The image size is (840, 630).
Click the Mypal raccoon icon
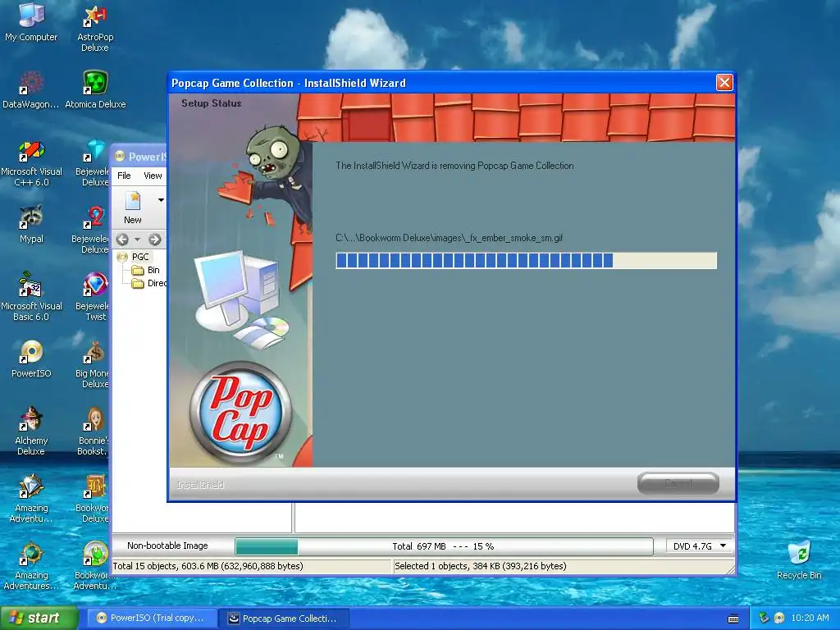point(32,224)
